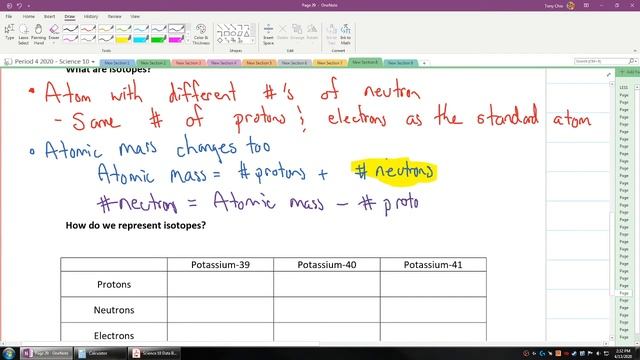Click the Electrons row label

point(114,335)
